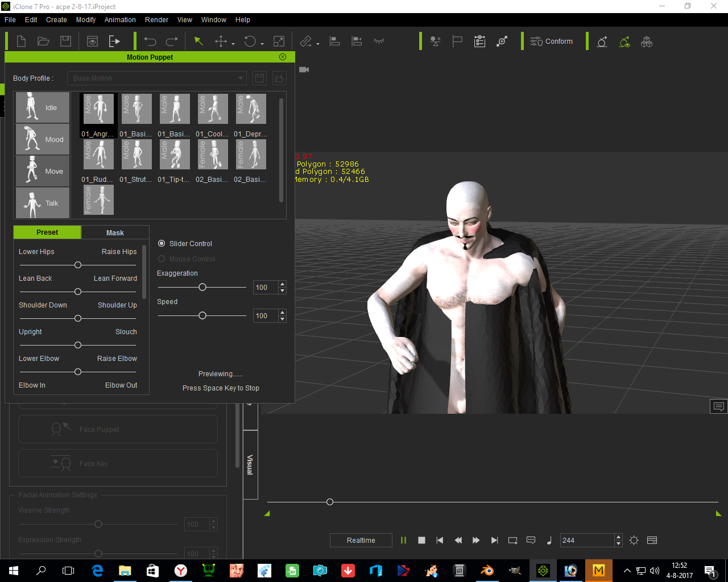
Task: Go to the previous frame
Action: tap(458, 540)
